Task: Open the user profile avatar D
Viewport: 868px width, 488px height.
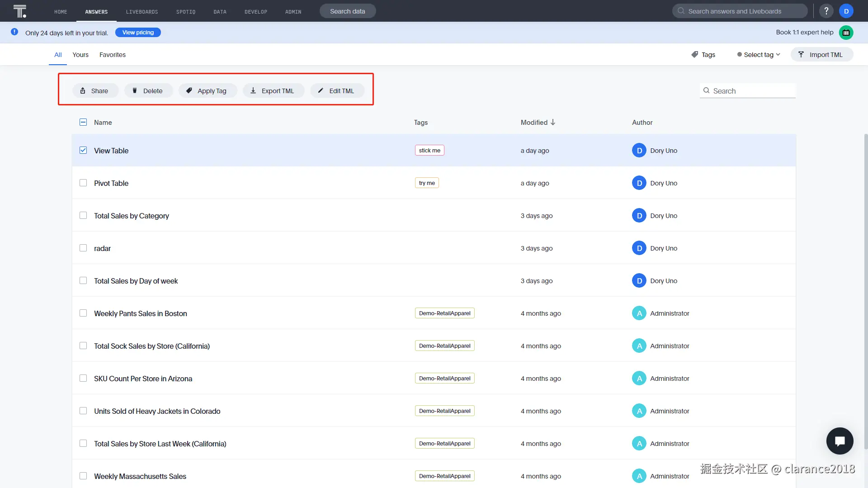Action: point(846,11)
